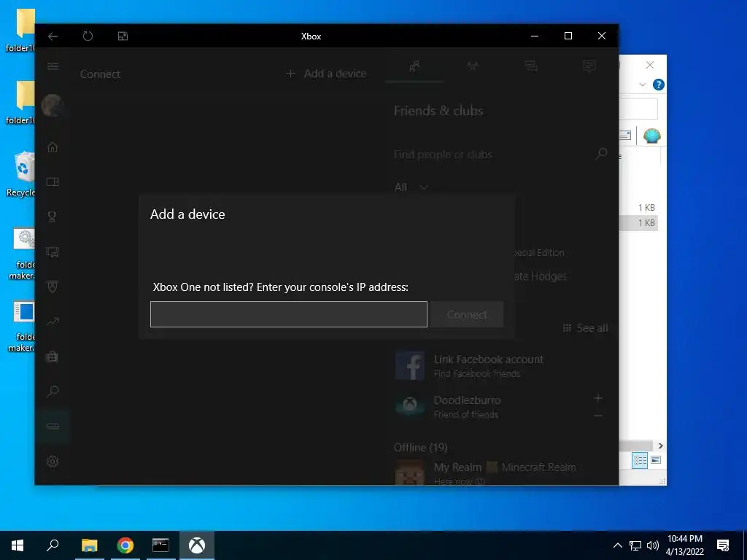
Task: Go back with the Xbox back arrow
Action: pyautogui.click(x=53, y=36)
